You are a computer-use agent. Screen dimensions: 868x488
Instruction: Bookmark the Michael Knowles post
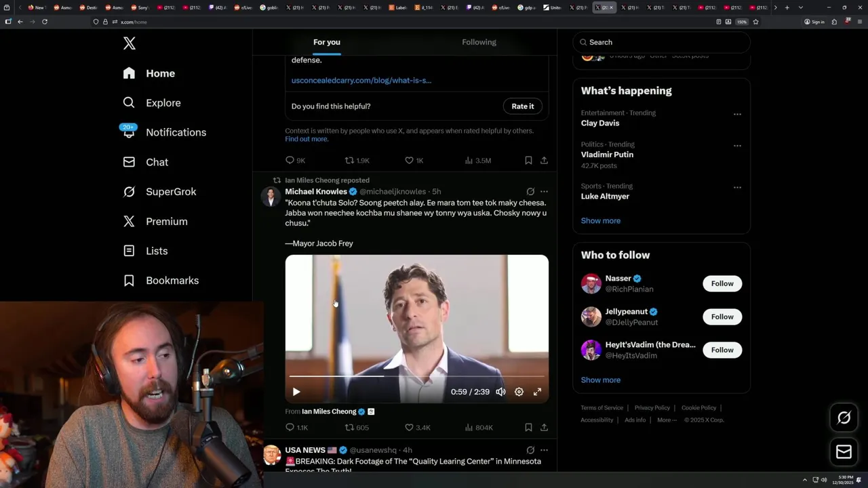pos(528,428)
